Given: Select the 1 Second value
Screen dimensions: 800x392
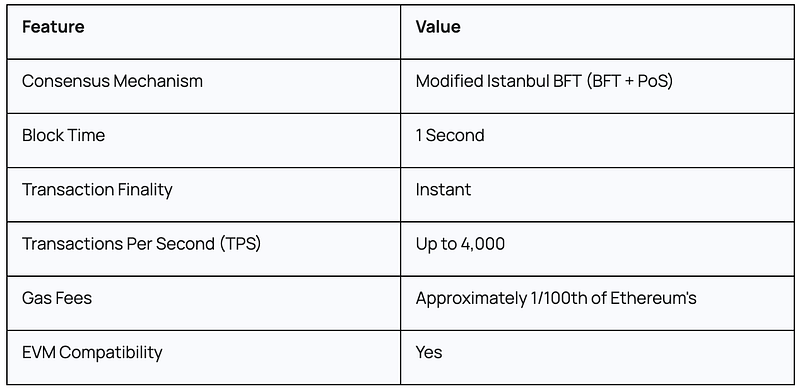Looking at the screenshot, I should coord(450,135).
